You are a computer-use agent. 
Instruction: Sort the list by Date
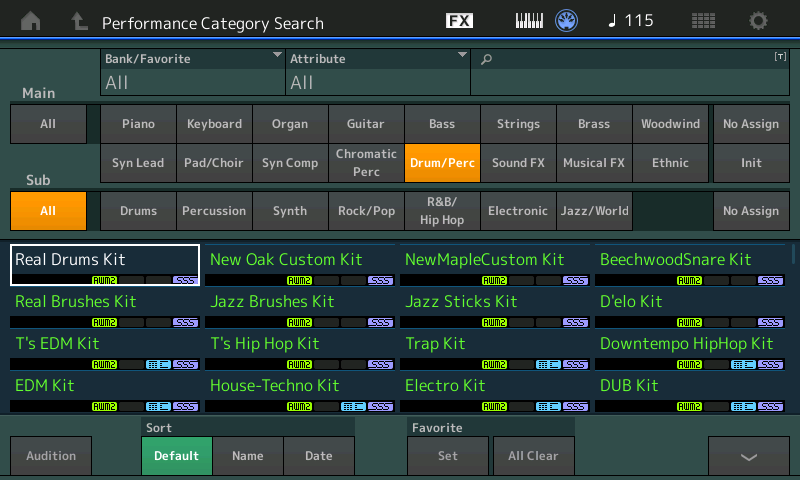click(318, 456)
